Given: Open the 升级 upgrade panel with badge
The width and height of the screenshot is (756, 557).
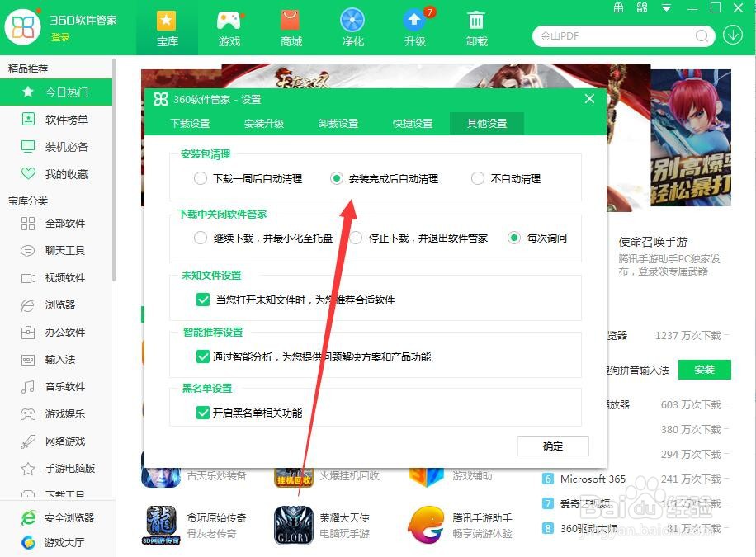Looking at the screenshot, I should [x=415, y=26].
